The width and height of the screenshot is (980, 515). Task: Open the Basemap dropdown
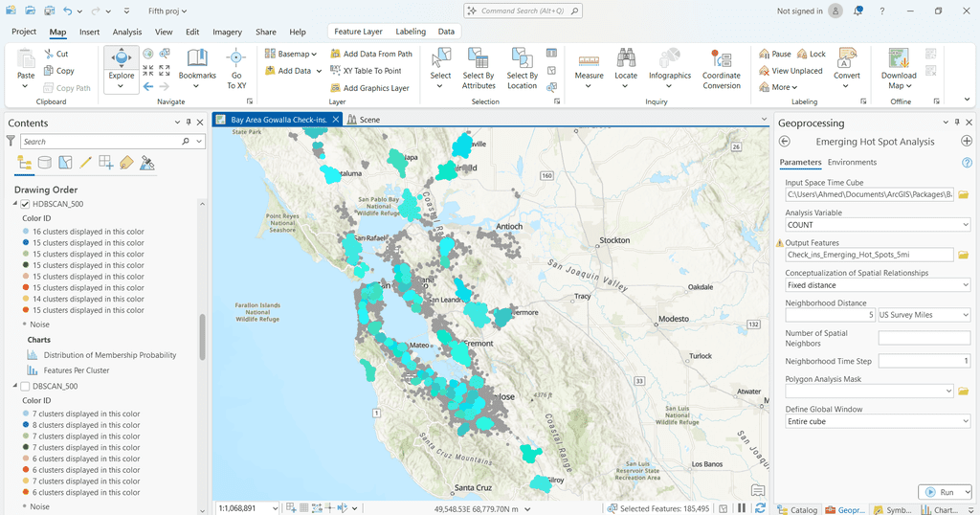pos(291,54)
